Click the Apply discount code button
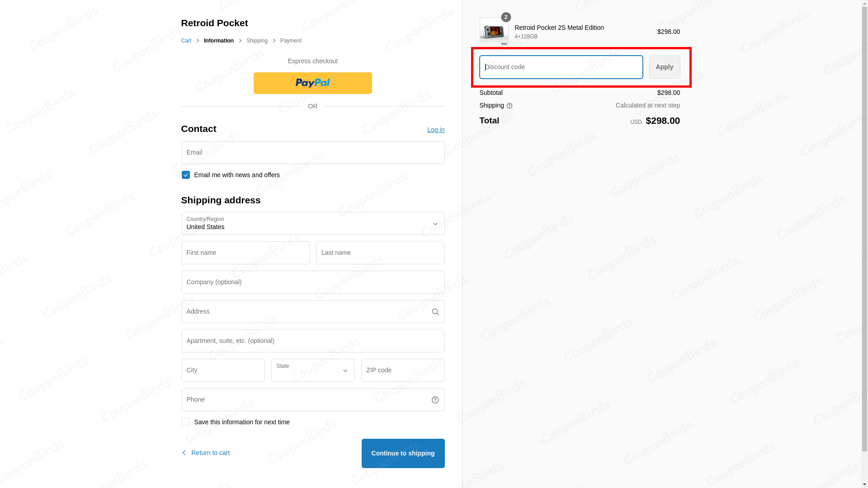868x488 pixels. coord(664,67)
